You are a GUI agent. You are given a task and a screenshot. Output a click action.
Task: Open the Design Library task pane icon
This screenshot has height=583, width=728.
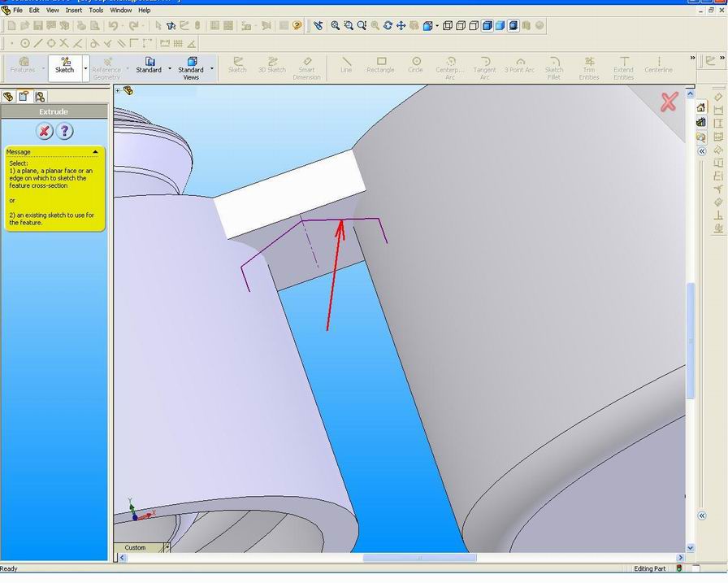click(700, 121)
